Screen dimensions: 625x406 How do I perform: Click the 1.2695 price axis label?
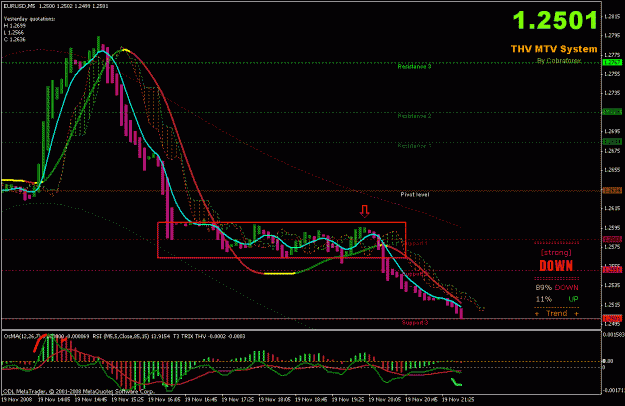613,131
